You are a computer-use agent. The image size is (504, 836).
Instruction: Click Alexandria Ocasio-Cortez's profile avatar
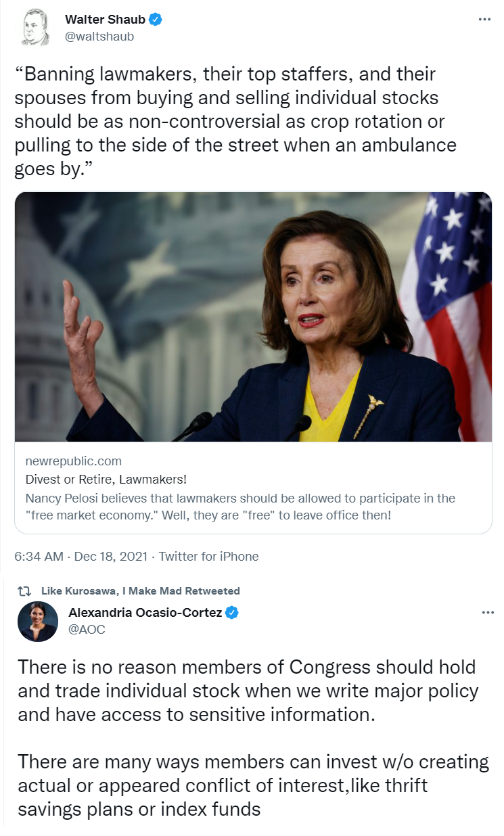coord(37,622)
